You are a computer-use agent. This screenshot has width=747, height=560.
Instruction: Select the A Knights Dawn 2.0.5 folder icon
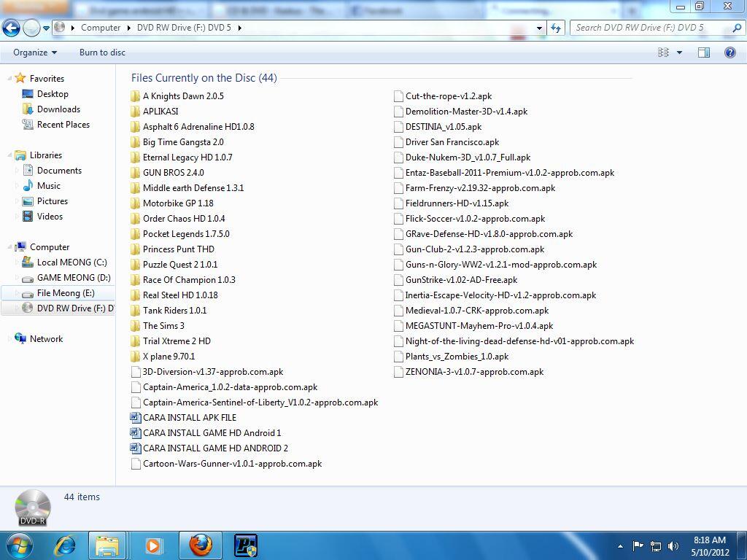pyautogui.click(x=135, y=96)
